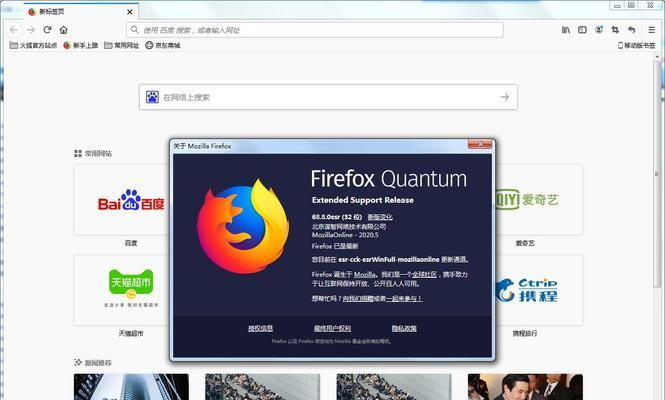Open the first news thumbnail with buildings
Viewport: 665px width, 400px height.
(x=131, y=387)
